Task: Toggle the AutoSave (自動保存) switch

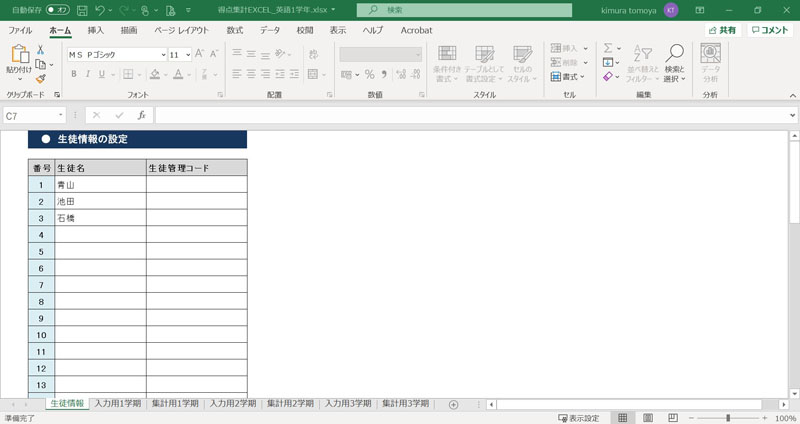Action: [58, 9]
